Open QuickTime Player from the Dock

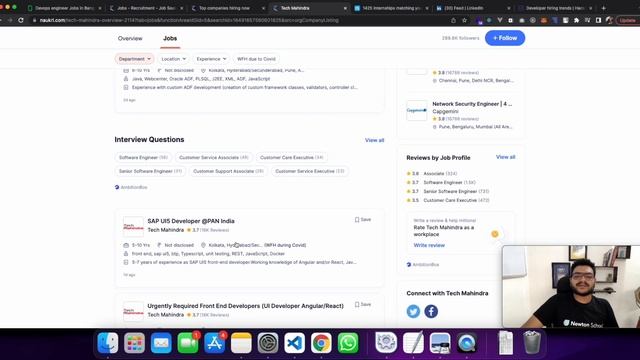tap(467, 343)
